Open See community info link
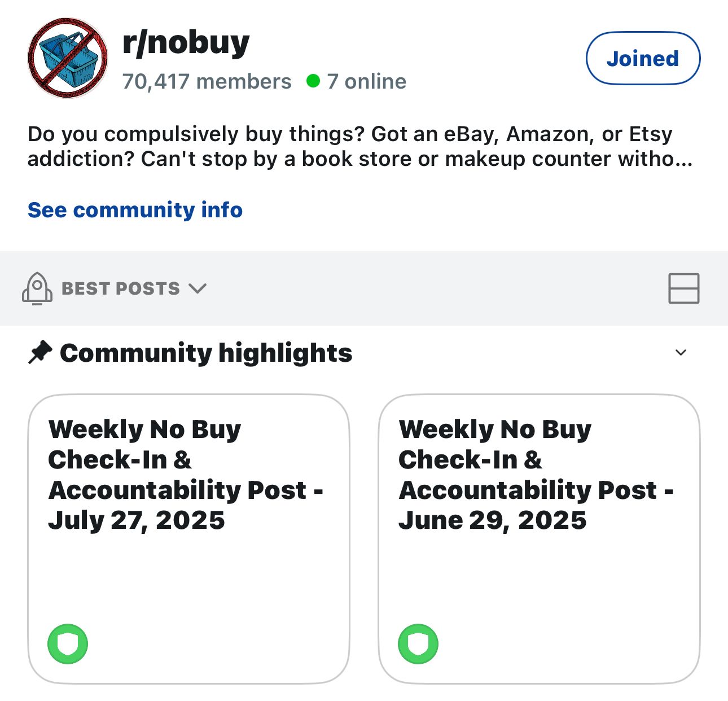Viewport: 728px width, 701px height. click(135, 210)
